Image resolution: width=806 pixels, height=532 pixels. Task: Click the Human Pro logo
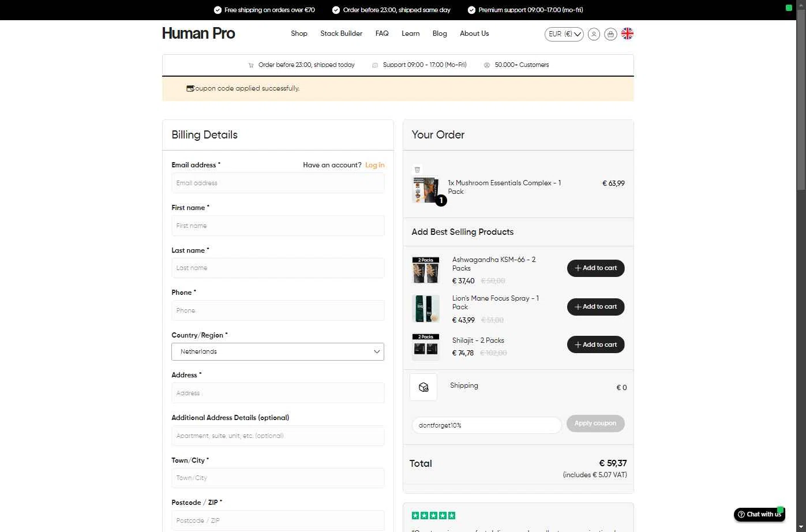198,33
